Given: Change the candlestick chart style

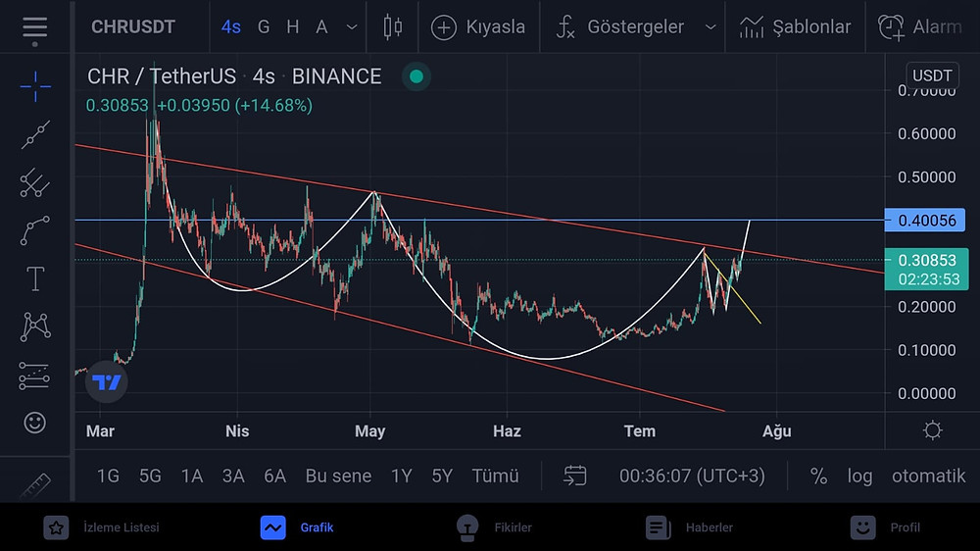Looking at the screenshot, I should 393,26.
